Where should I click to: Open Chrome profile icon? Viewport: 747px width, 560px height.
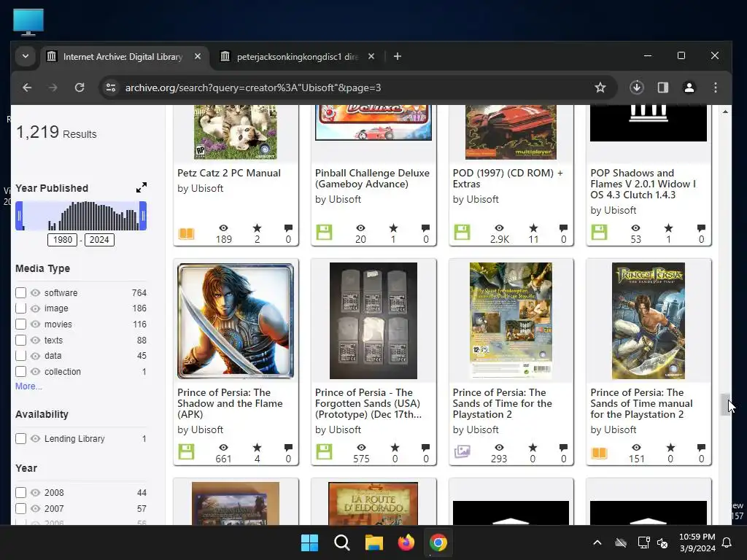(689, 87)
